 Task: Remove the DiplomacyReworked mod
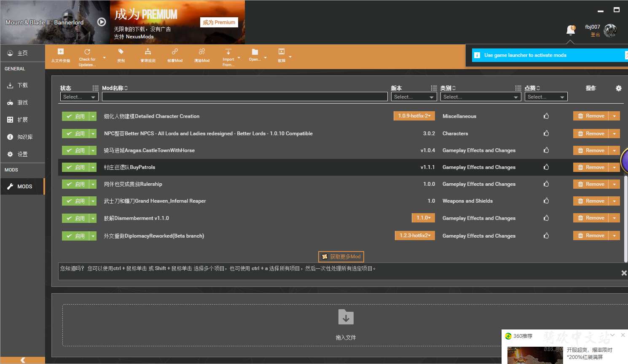pyautogui.click(x=591, y=236)
